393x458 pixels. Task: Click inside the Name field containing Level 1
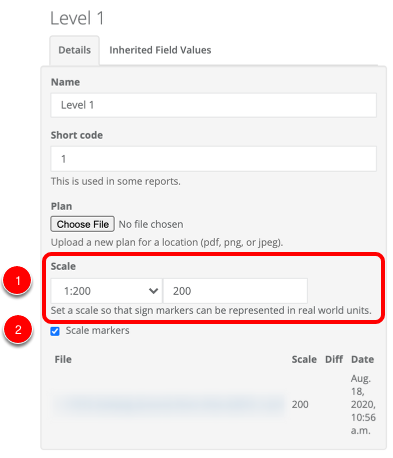(x=213, y=105)
